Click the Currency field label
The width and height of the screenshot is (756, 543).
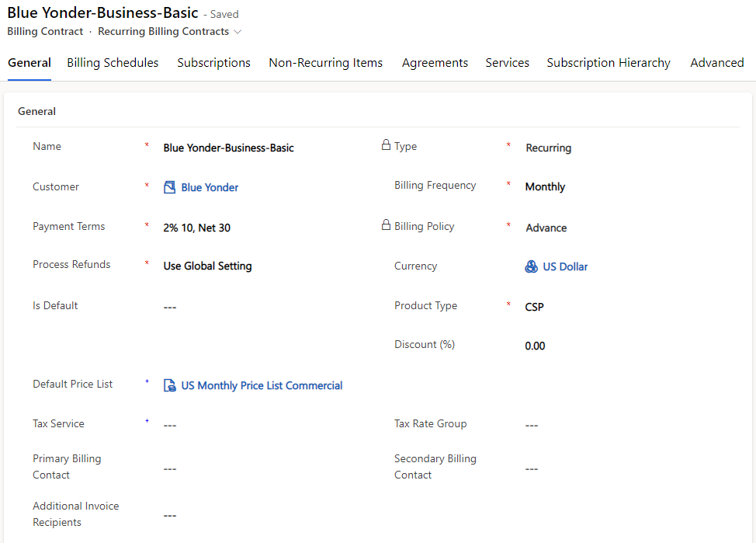click(x=415, y=266)
